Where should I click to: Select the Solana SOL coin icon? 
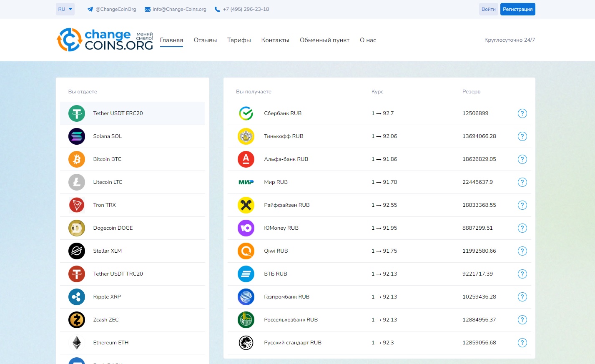click(x=77, y=136)
